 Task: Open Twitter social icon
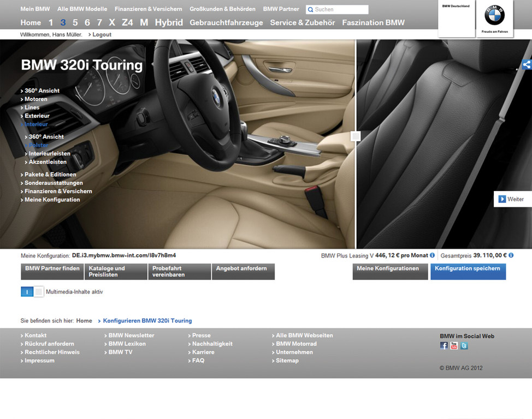[464, 345]
